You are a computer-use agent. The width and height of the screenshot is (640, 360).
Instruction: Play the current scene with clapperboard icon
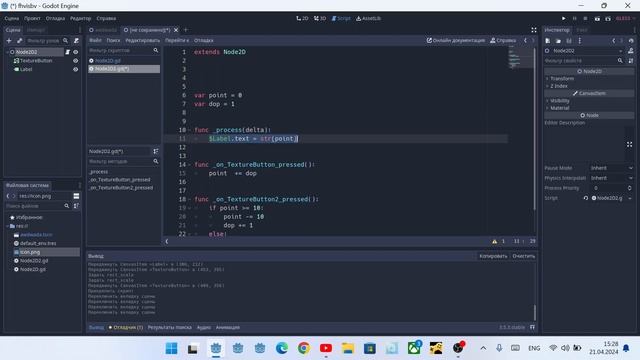point(597,18)
